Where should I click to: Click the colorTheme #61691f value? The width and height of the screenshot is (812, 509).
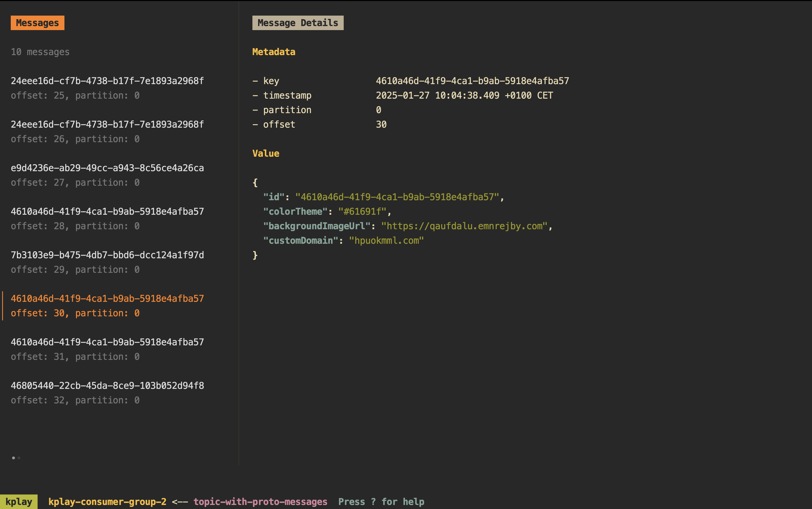pos(362,212)
